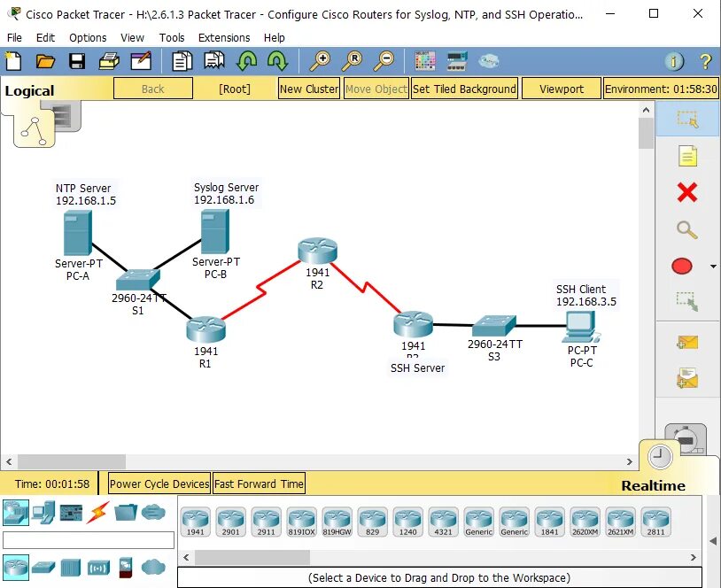Select the Inspect magnifier tool

pos(687,229)
